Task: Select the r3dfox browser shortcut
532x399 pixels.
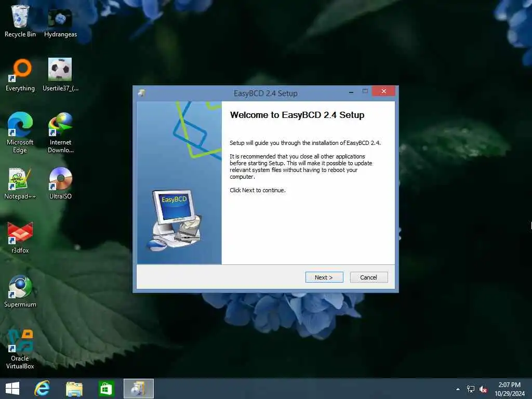Action: [20, 237]
